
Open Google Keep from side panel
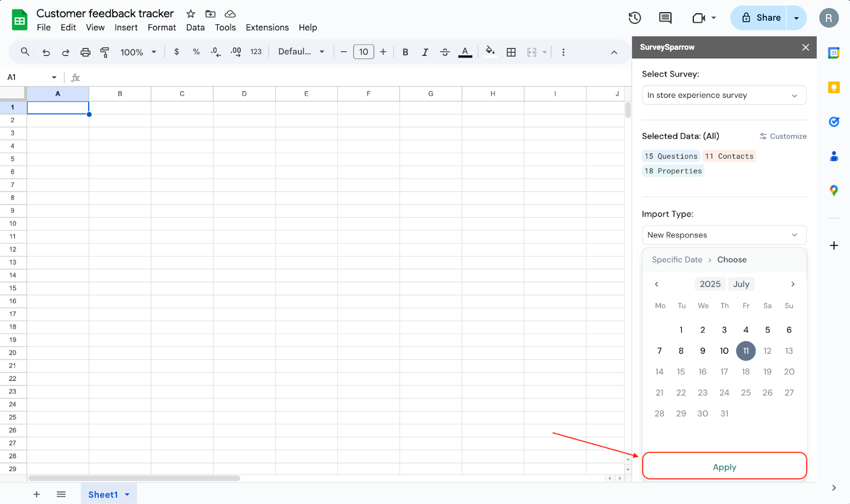coord(834,88)
